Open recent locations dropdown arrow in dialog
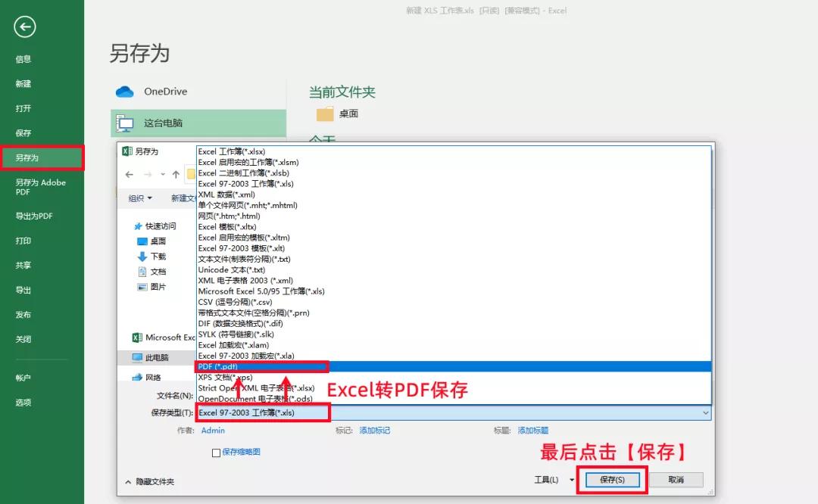The height and width of the screenshot is (504, 818). coord(163,175)
